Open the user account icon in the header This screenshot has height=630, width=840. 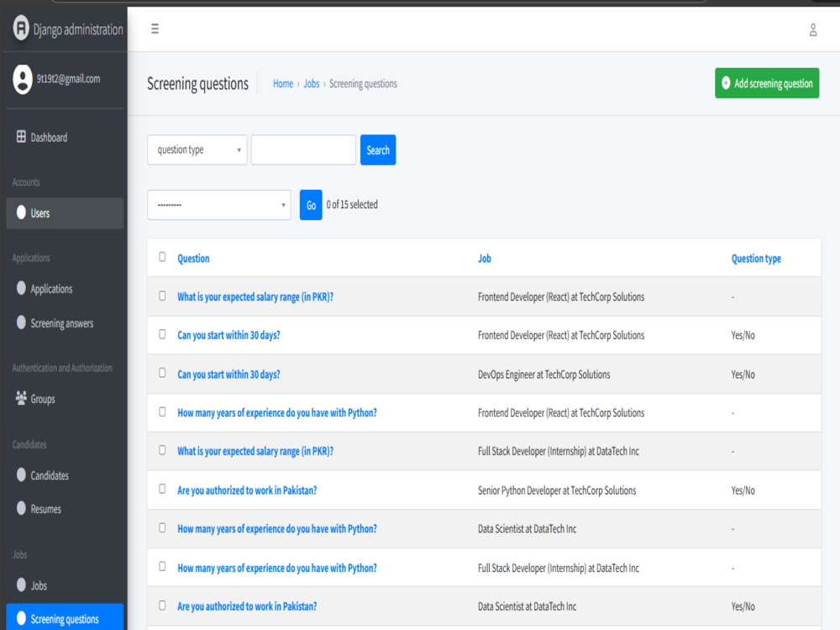(x=812, y=30)
